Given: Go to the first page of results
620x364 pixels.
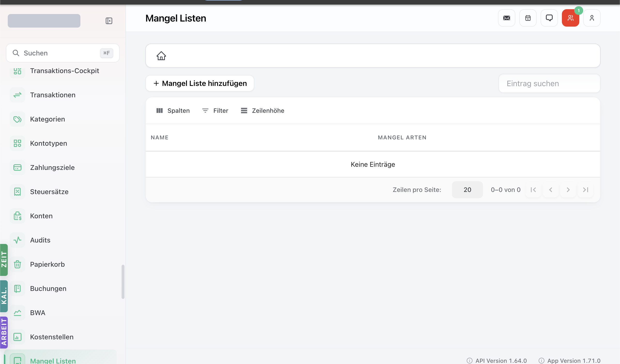Looking at the screenshot, I should (533, 190).
